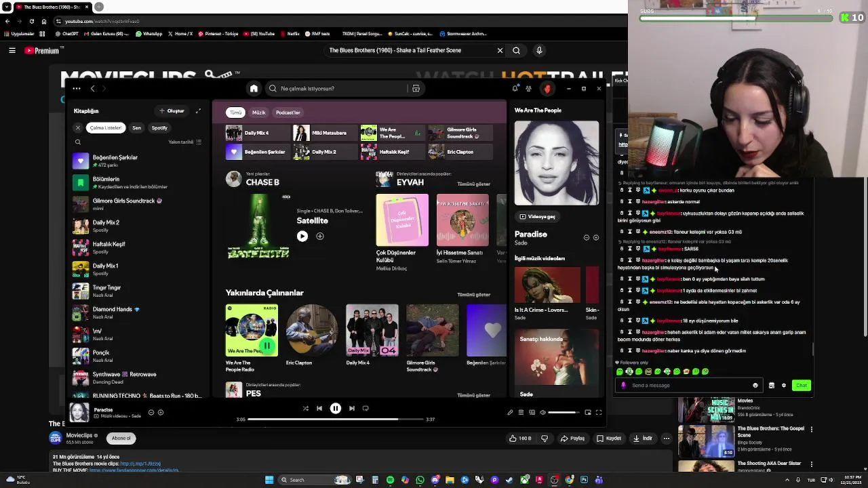868x488 pixels.
Task: Open Spotify profile avatar menu
Action: (547, 89)
